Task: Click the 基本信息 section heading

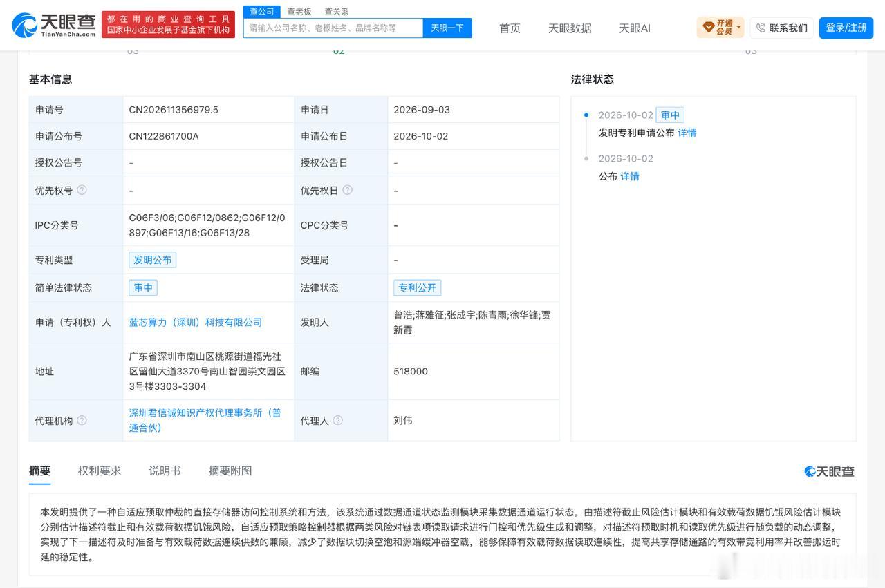Action: [x=50, y=79]
